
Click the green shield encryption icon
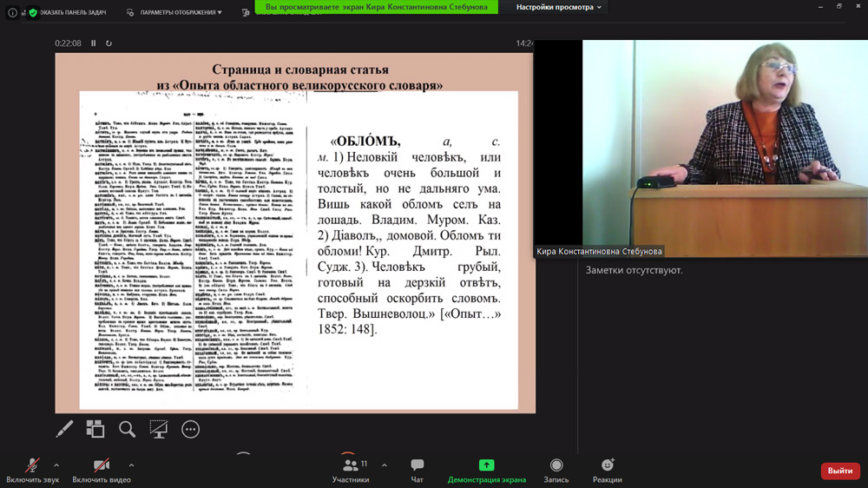click(33, 13)
